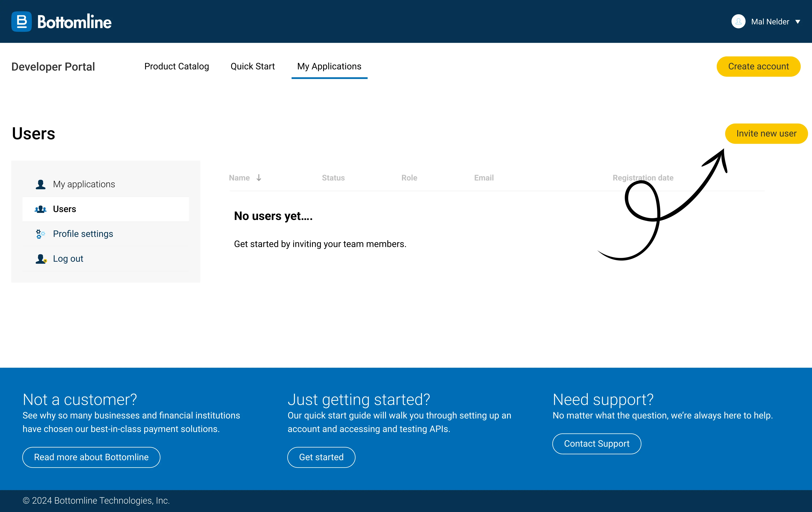Click the 'Need support?' heading
This screenshot has width=812, height=512.
(603, 400)
